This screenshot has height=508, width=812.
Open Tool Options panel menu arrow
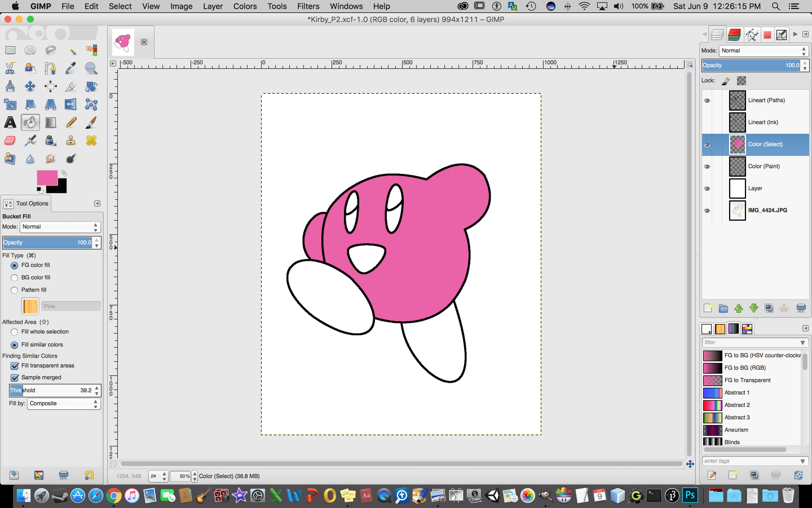click(x=97, y=203)
